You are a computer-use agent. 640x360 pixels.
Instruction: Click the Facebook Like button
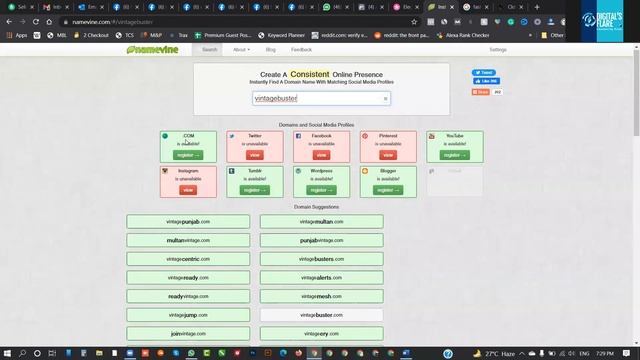point(486,81)
